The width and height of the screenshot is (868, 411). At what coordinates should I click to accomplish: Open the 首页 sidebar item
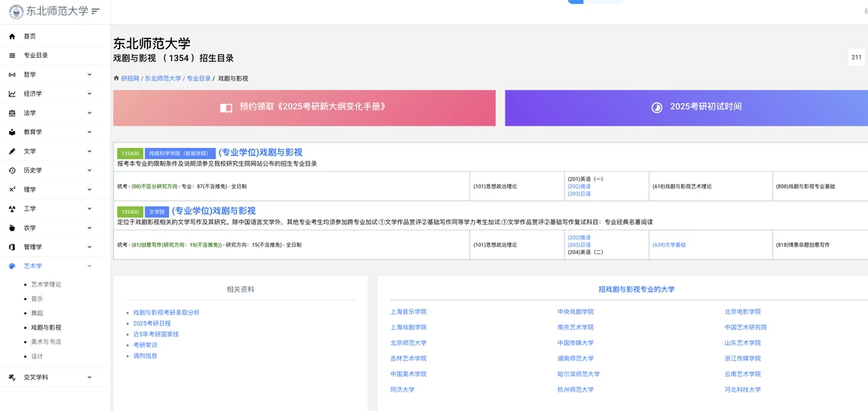click(x=55, y=36)
